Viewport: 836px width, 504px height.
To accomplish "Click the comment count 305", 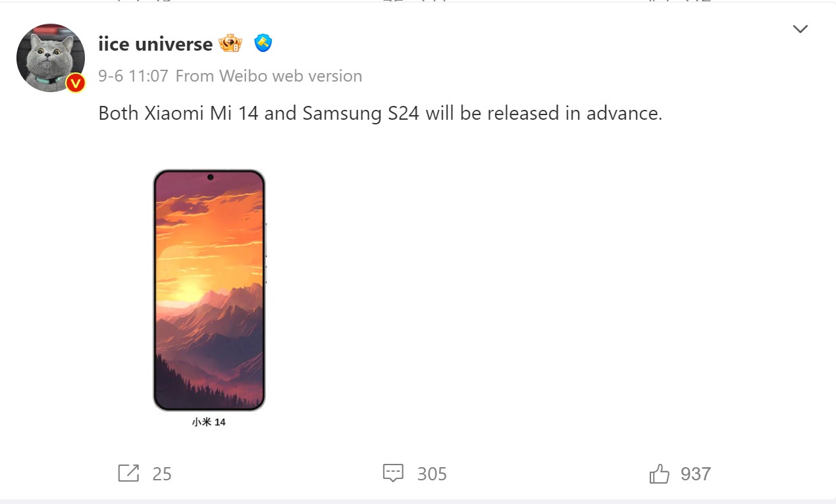I will click(x=432, y=474).
